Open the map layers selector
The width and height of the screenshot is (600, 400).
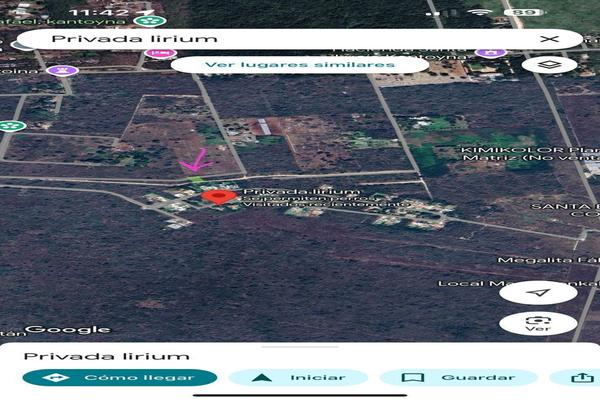coord(556,64)
